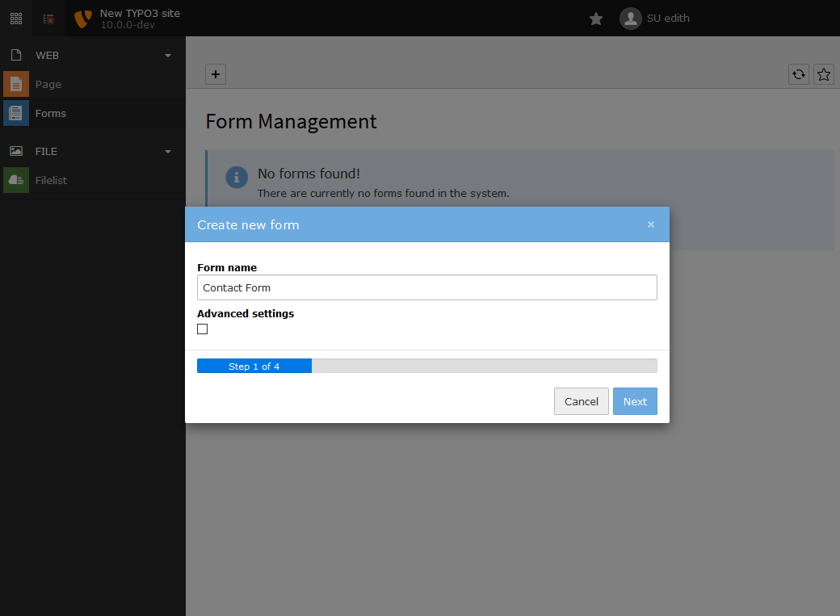840x616 pixels.
Task: Reload the module with the refresh icon
Action: 798,74
